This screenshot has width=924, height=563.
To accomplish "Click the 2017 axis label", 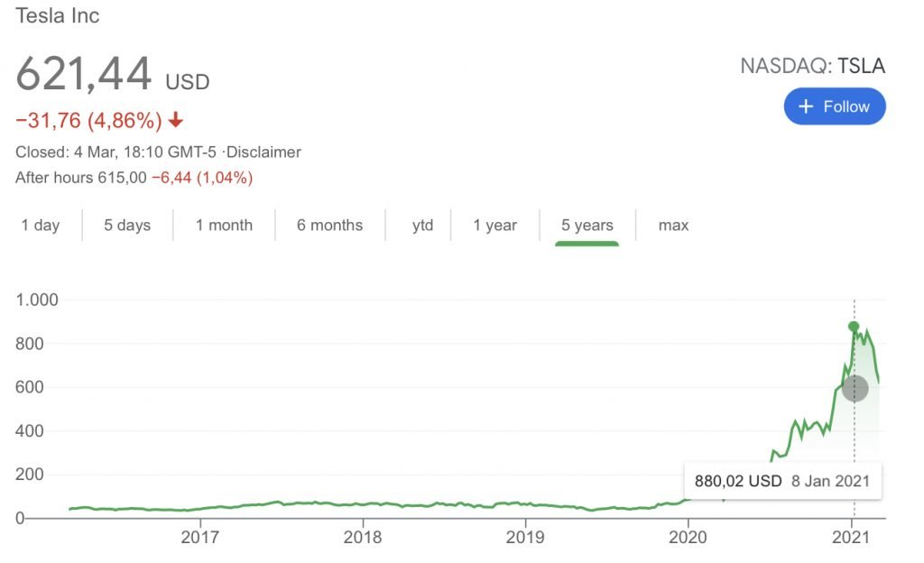I will pos(199,537).
